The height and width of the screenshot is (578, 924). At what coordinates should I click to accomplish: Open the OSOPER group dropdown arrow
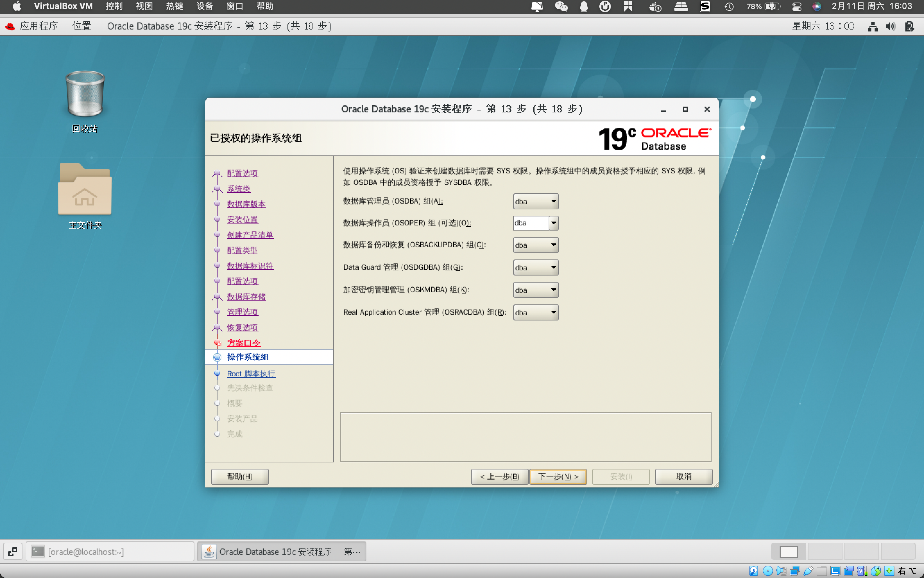click(x=554, y=223)
